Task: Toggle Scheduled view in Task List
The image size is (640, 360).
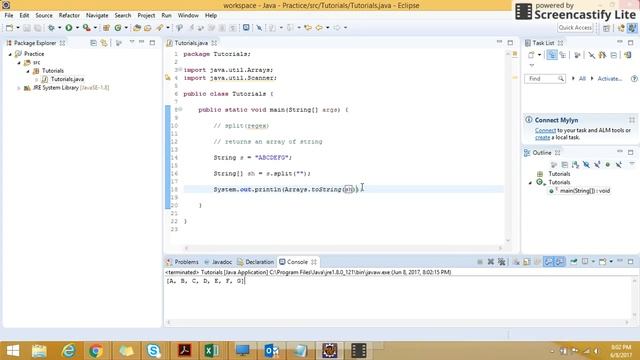Action: (x=562, y=55)
